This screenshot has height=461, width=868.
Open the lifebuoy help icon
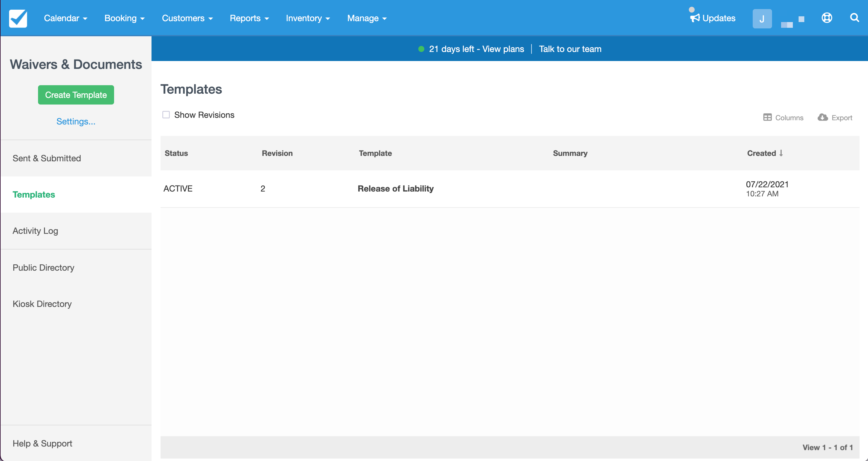pos(827,18)
